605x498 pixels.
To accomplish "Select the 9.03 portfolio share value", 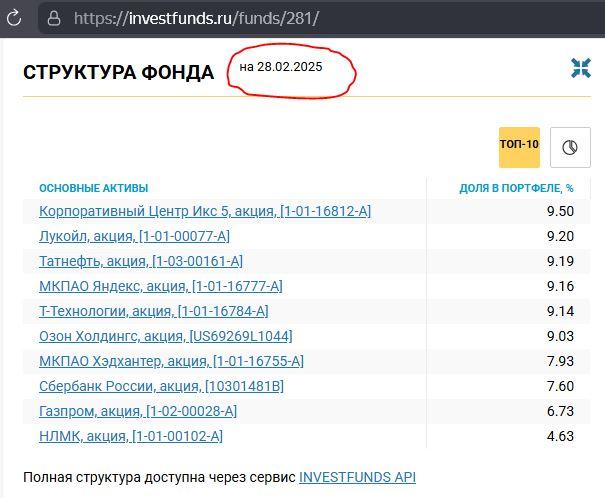I will 560,336.
